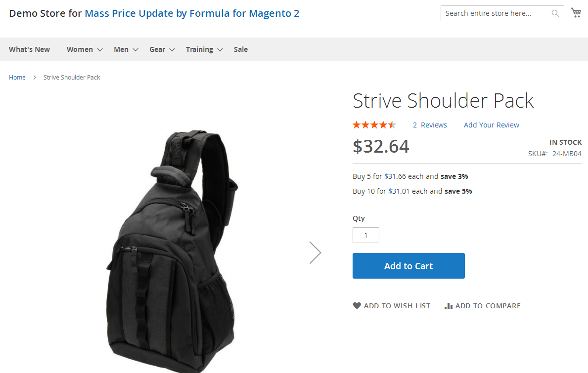This screenshot has height=373, width=588.
Task: Open the shopping cart icon
Action: pyautogui.click(x=576, y=13)
